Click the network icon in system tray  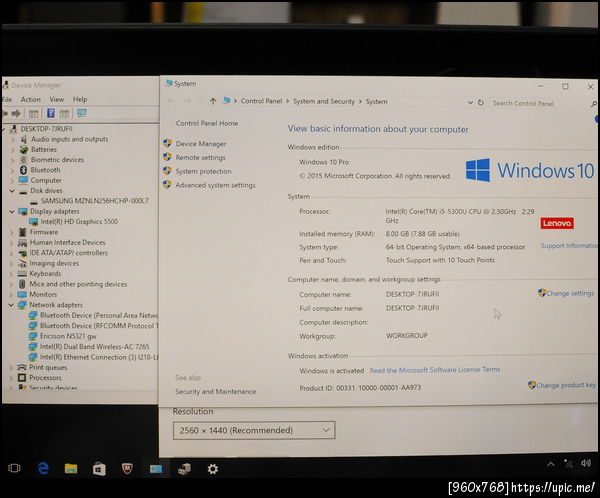[568, 464]
